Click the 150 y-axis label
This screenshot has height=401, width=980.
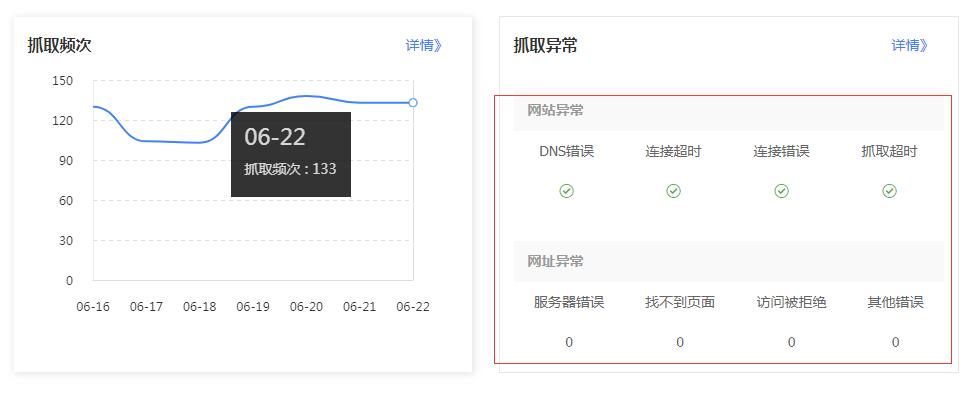pyautogui.click(x=62, y=81)
